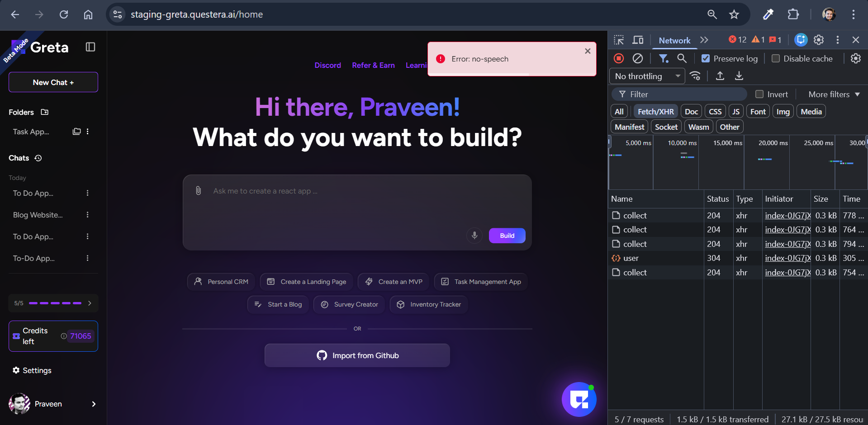Sort by the Status column header
868x425 pixels.
click(718, 199)
